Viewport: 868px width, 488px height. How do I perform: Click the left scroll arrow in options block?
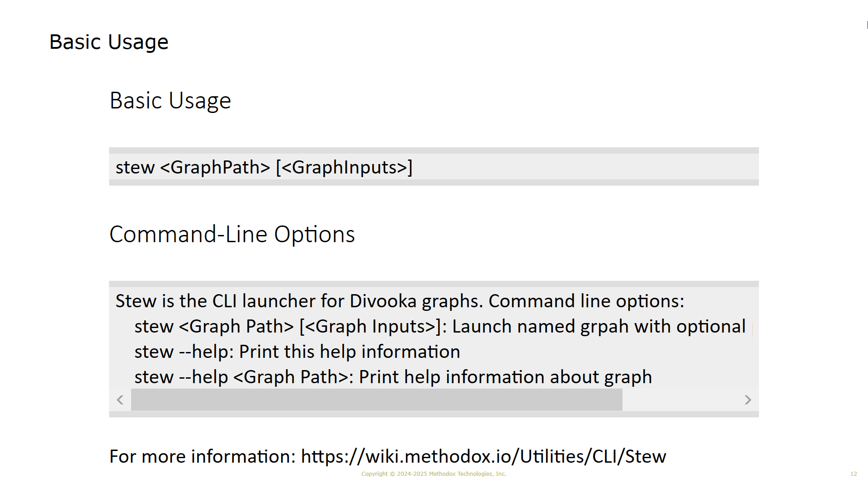coord(120,400)
